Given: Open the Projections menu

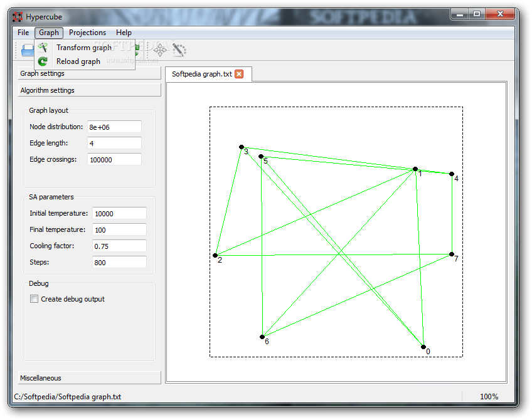Looking at the screenshot, I should 88,33.
